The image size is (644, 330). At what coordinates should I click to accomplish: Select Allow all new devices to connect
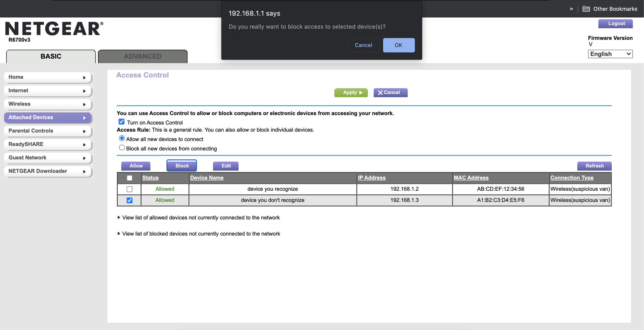[x=122, y=138]
